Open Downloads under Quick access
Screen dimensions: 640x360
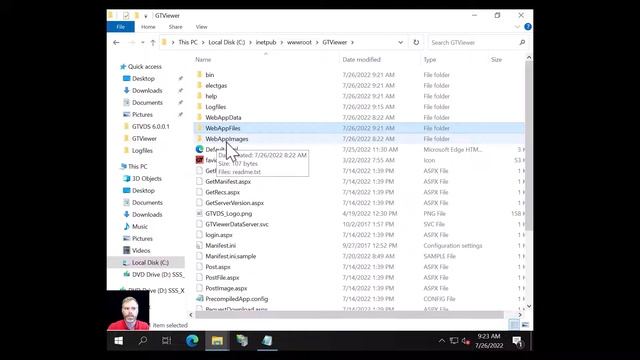147,91
